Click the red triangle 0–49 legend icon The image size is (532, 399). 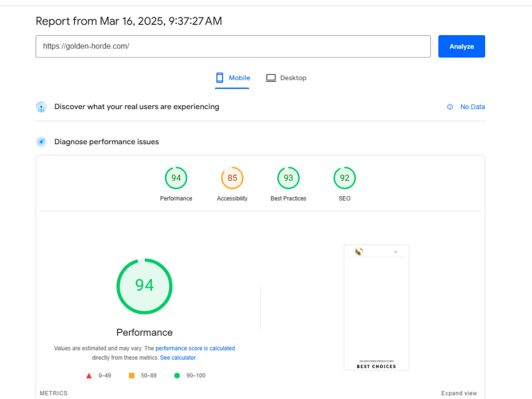click(89, 376)
